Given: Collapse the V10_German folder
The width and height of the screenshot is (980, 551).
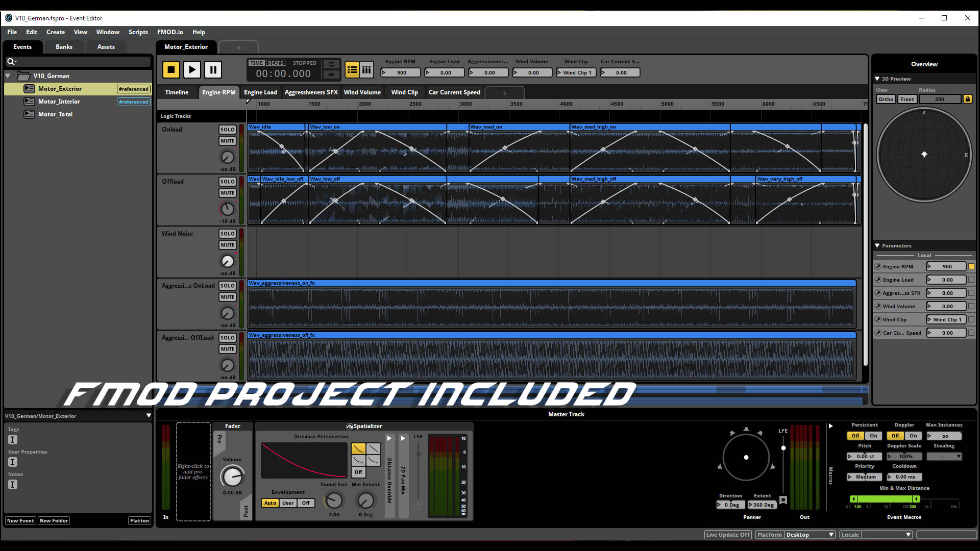Looking at the screenshot, I should pos(8,76).
